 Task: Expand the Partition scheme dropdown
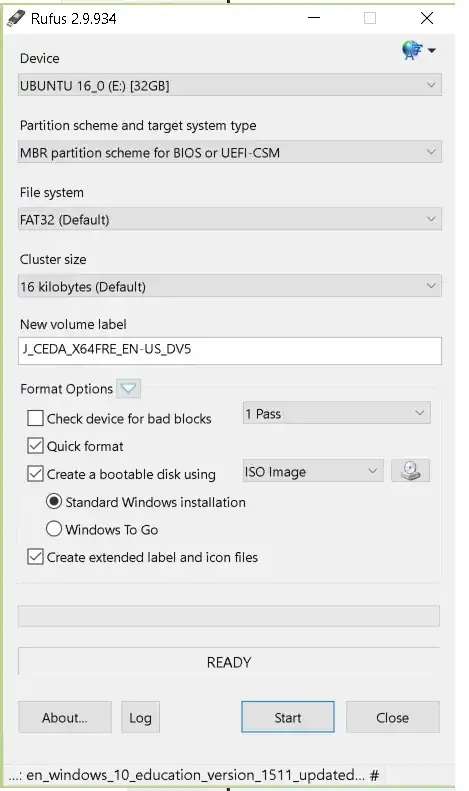[x=230, y=152]
